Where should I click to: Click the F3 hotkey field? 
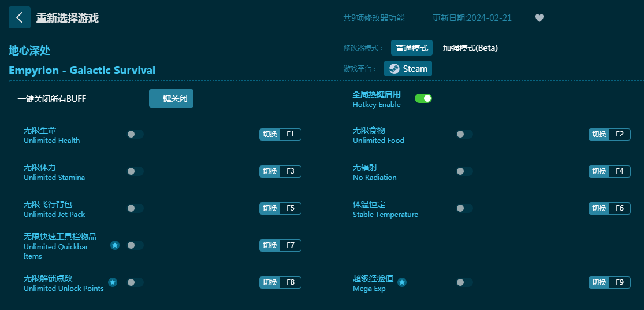pos(291,171)
